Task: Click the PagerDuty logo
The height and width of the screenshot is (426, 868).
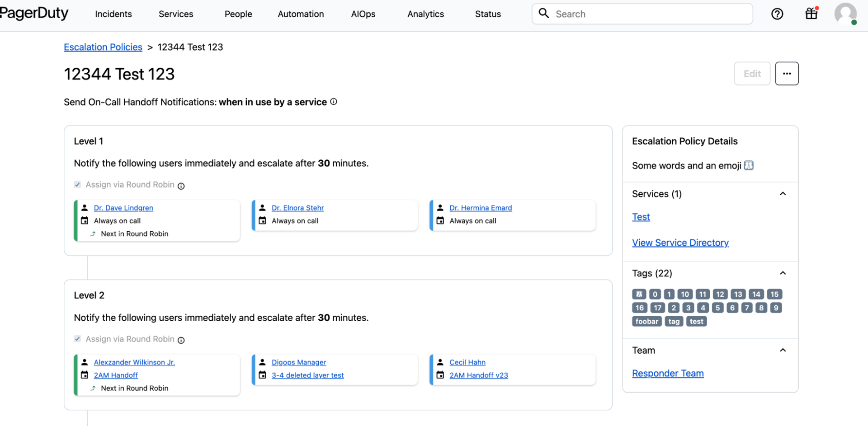Action: click(34, 14)
